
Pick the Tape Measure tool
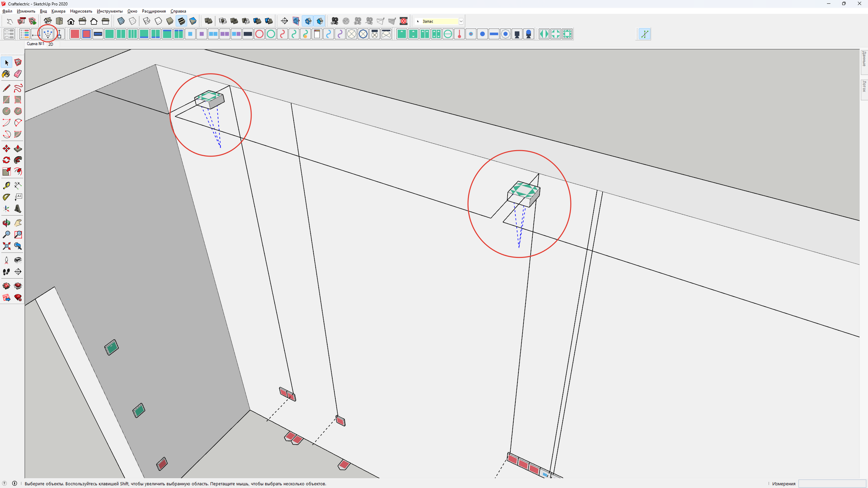(x=6, y=186)
